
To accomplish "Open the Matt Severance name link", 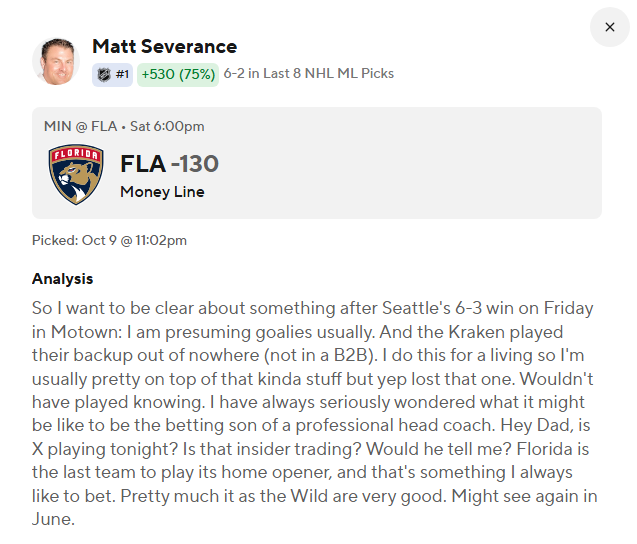I will tap(165, 46).
